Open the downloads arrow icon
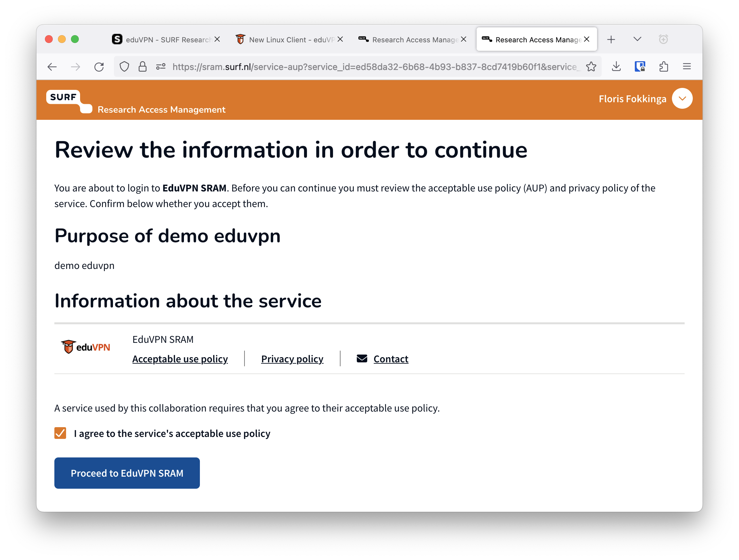Screen dimensions: 739x560 point(616,67)
